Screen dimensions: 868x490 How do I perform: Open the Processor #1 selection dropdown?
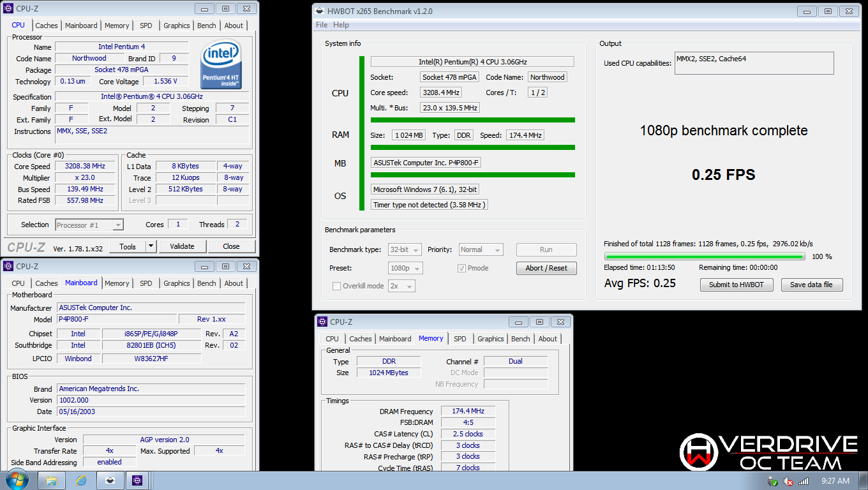pos(89,225)
